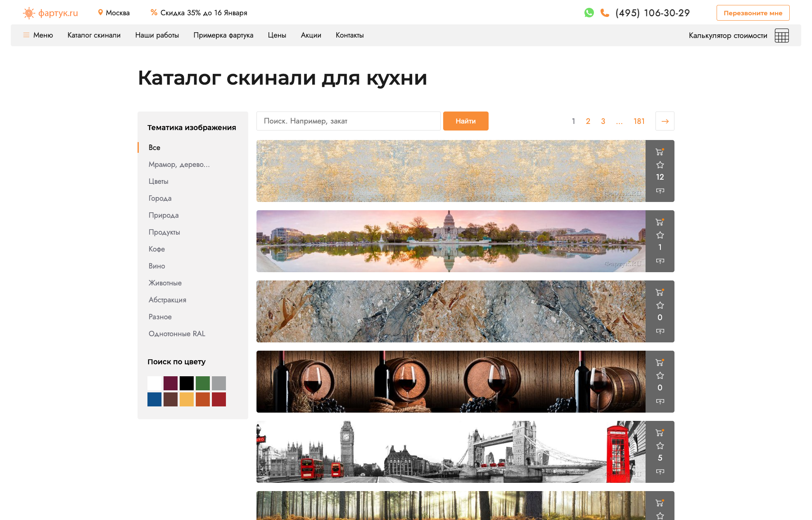Filter by Города theme
The image size is (812, 520).
pos(160,198)
